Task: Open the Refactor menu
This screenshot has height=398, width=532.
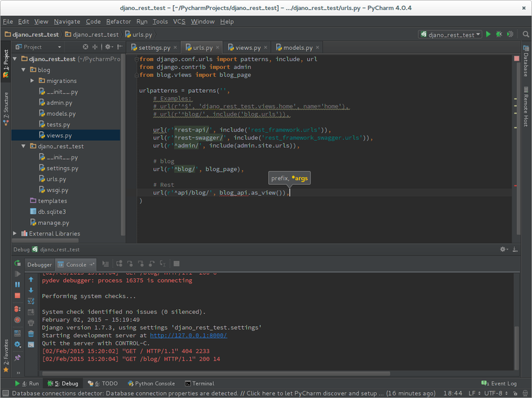Action: point(118,21)
